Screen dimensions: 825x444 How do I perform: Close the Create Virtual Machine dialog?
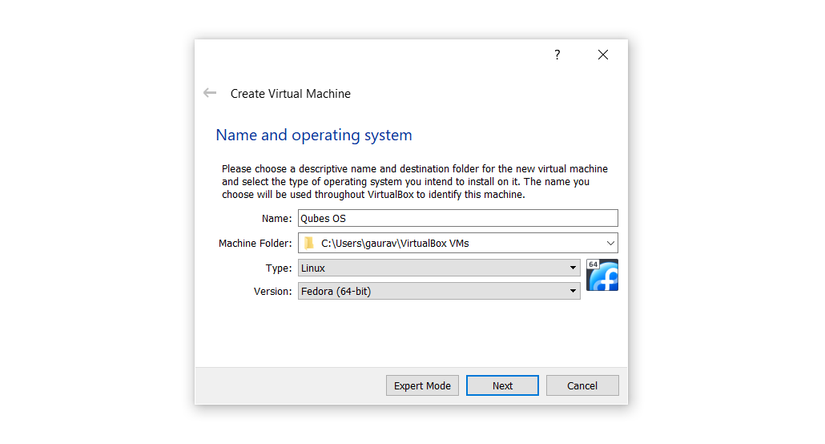point(603,55)
